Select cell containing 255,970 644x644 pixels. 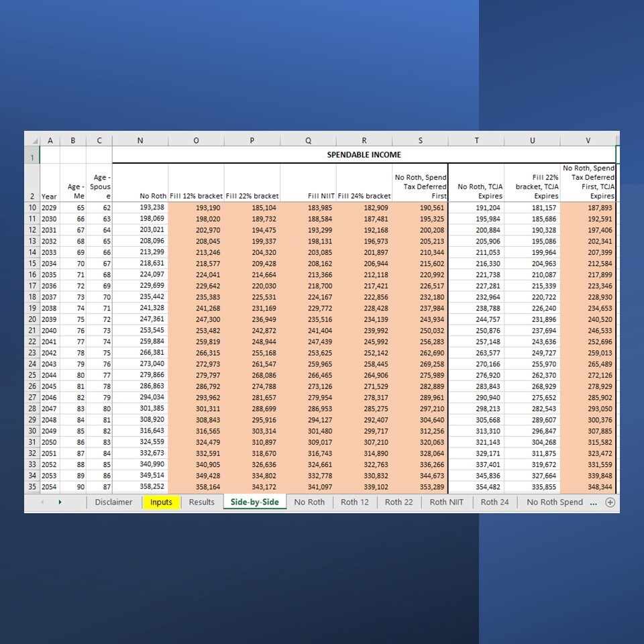point(532,364)
